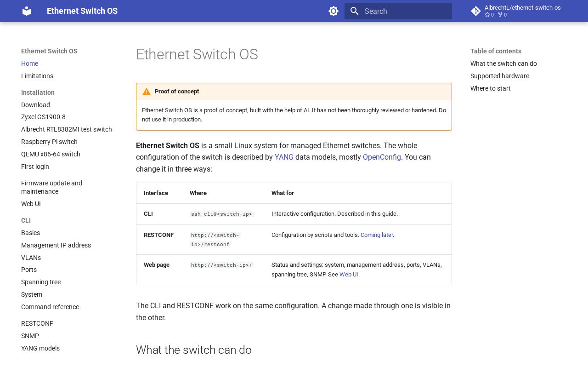Open Albrecht RTL8382MI test switch page
The height and width of the screenshot is (368, 588).
67,129
